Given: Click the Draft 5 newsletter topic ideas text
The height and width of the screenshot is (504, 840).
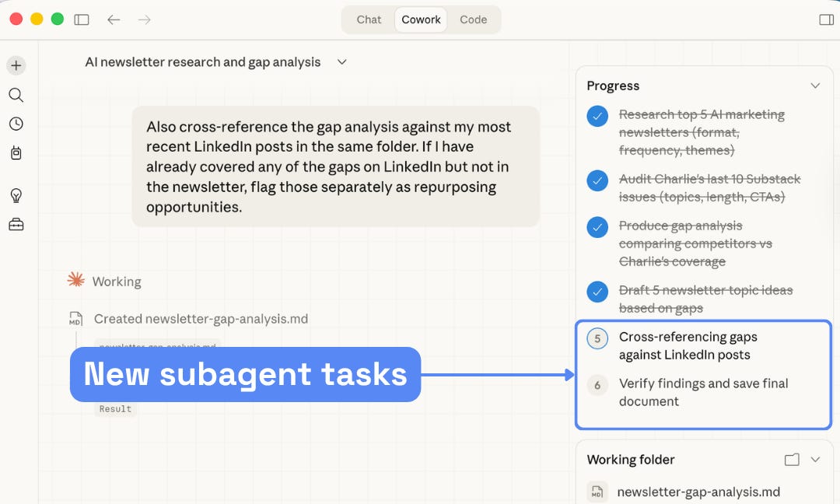Looking at the screenshot, I should tap(705, 299).
